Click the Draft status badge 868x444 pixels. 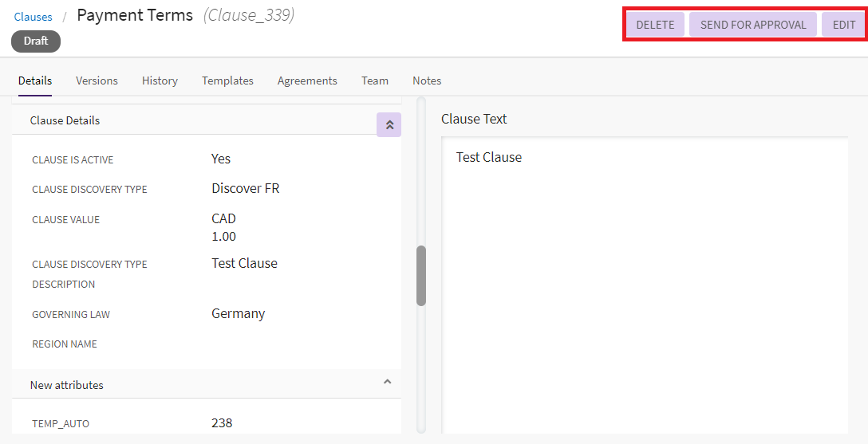36,41
